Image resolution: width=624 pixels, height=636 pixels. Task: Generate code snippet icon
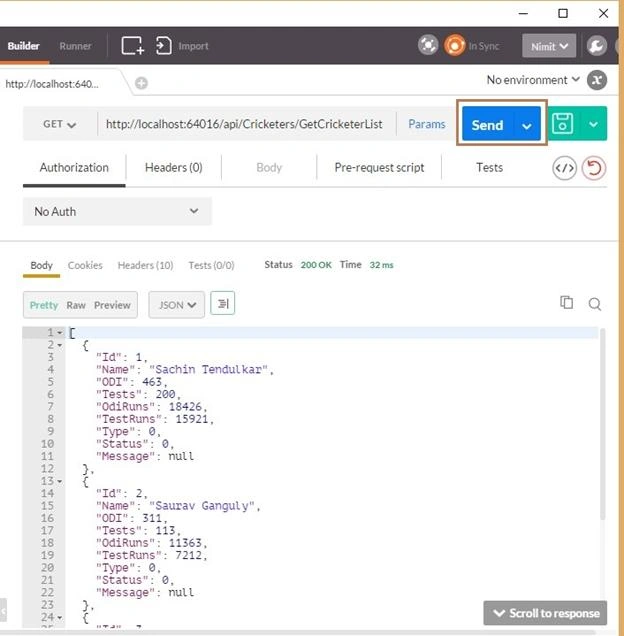tap(564, 168)
